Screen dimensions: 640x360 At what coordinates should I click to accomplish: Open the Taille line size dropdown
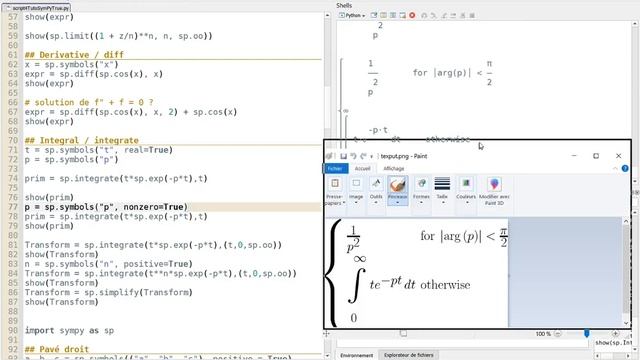coord(442,191)
